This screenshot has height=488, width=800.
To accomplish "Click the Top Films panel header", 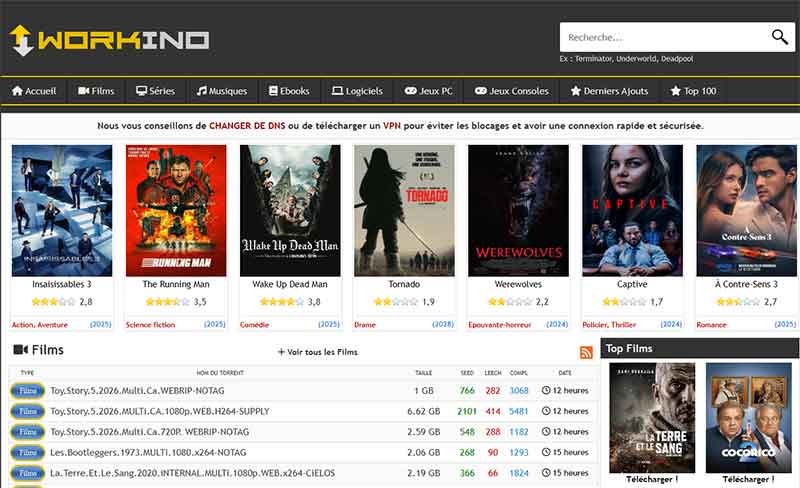I will pos(699,348).
